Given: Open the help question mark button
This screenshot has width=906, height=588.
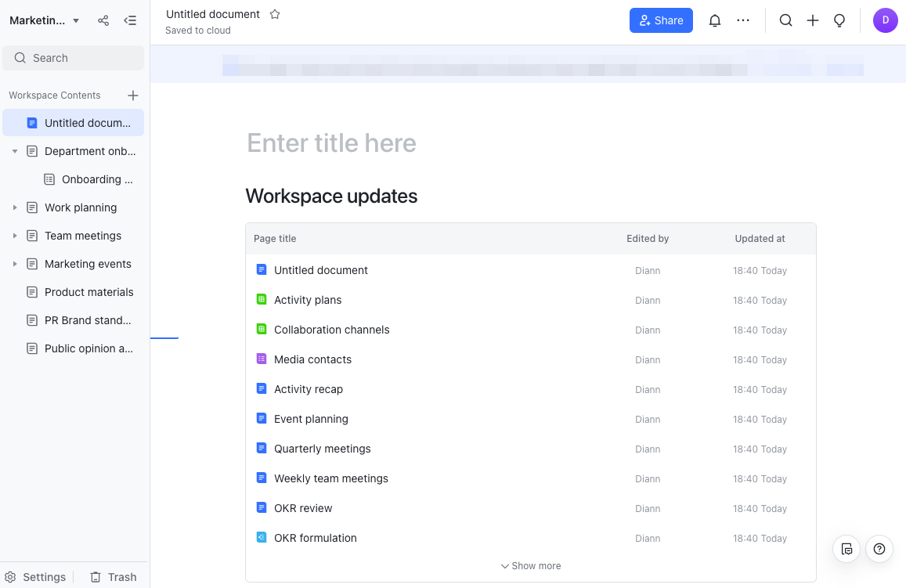Looking at the screenshot, I should pos(879,549).
